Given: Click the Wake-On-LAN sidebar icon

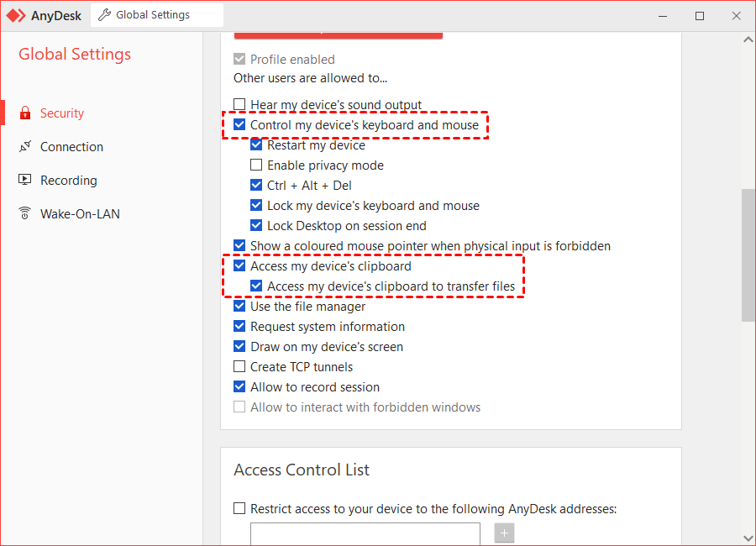Looking at the screenshot, I should [24, 214].
